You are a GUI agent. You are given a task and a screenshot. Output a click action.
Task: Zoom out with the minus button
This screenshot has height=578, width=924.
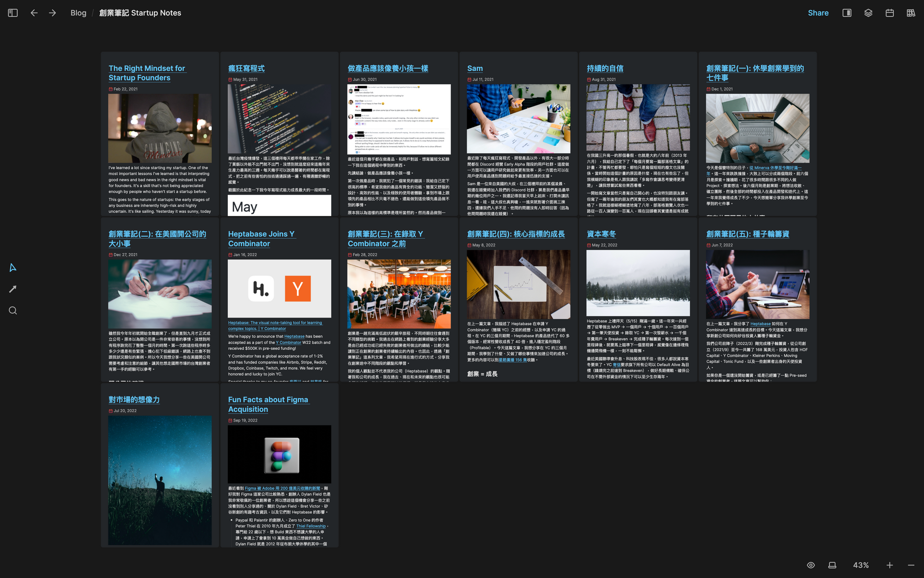911,565
